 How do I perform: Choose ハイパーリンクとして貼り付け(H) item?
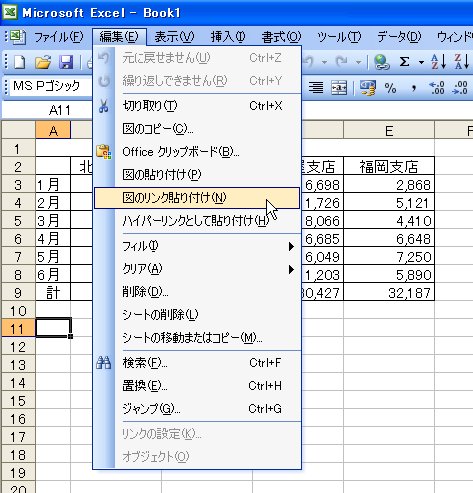[x=197, y=221]
